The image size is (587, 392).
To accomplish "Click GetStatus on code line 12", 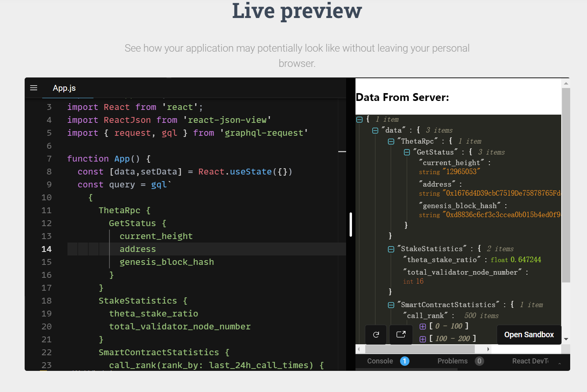I will click(132, 223).
